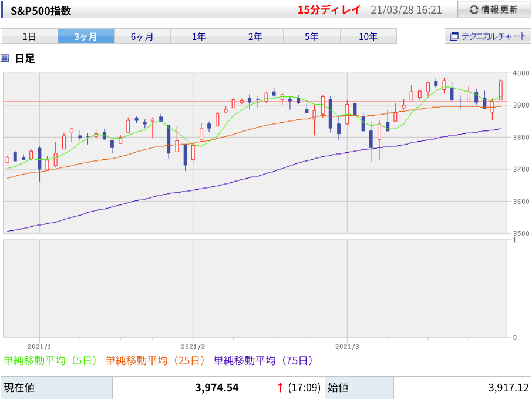Refresh data with 情報更新 button
This screenshot has width=532, height=399.
(494, 9)
